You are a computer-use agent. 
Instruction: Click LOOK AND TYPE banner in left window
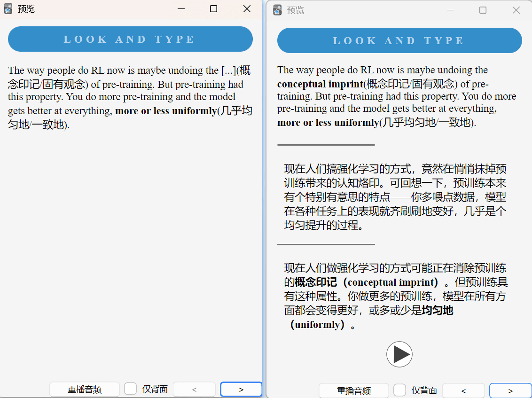(130, 39)
